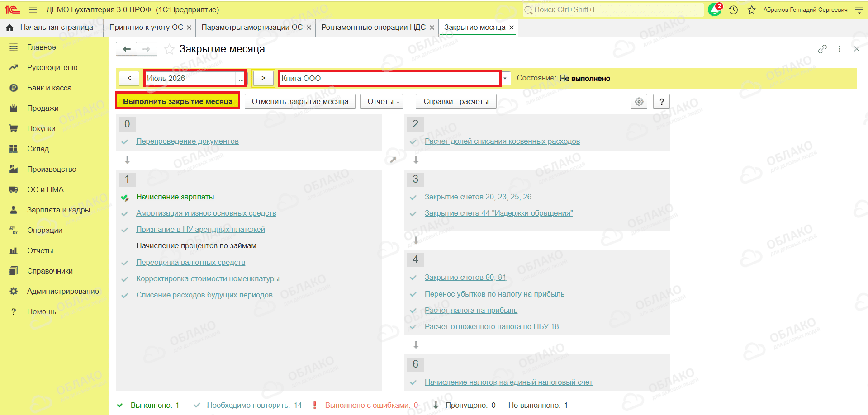Go forward with the right arrow button

[x=147, y=49]
